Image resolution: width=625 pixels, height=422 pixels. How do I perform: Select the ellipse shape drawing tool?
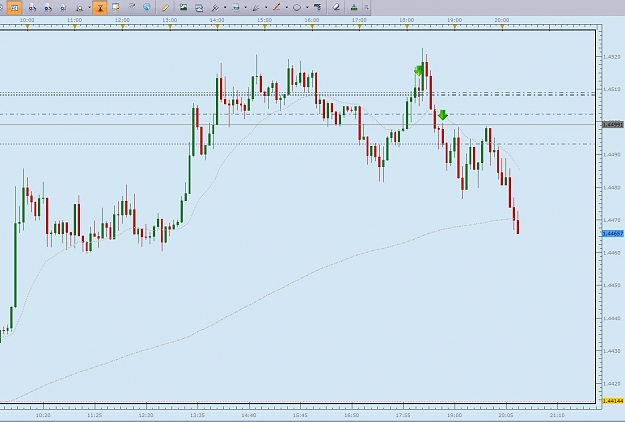(297, 8)
